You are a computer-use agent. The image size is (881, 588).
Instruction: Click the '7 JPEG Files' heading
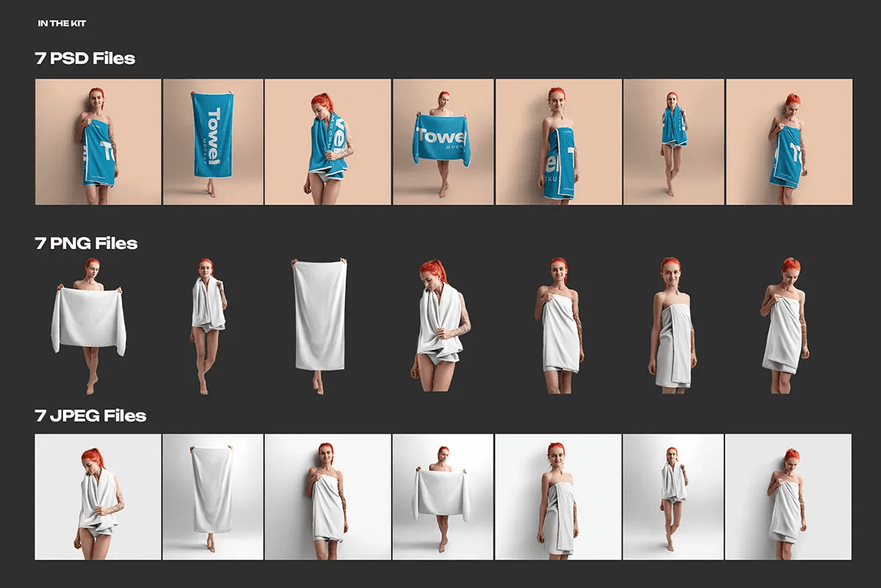coord(91,415)
